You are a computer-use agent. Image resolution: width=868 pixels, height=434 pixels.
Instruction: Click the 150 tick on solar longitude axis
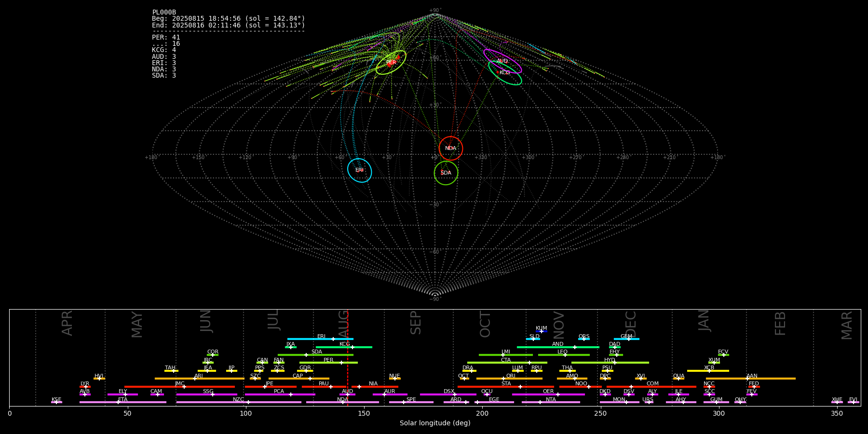pos(364,413)
